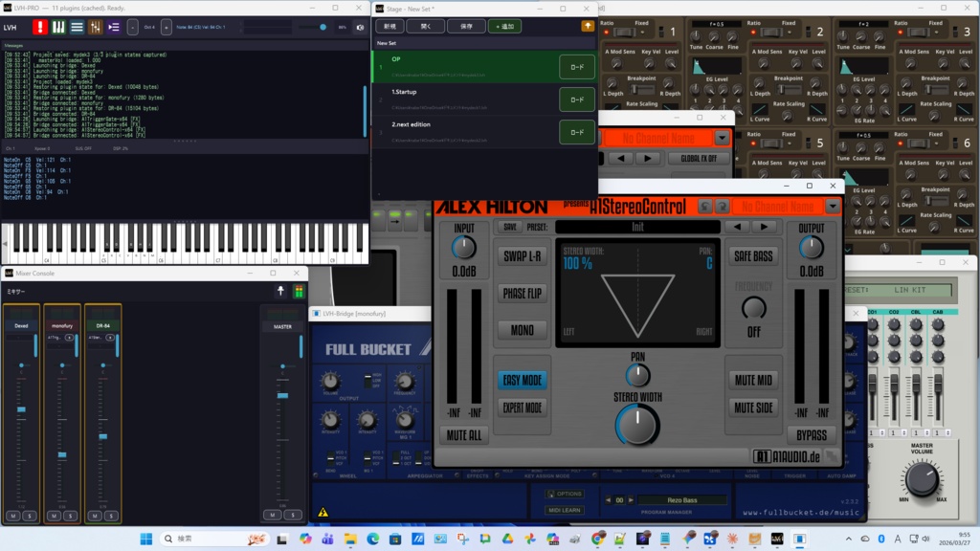Click GLOBAL FX OFF in the background plugin window
The height and width of the screenshot is (551, 980).
(699, 158)
